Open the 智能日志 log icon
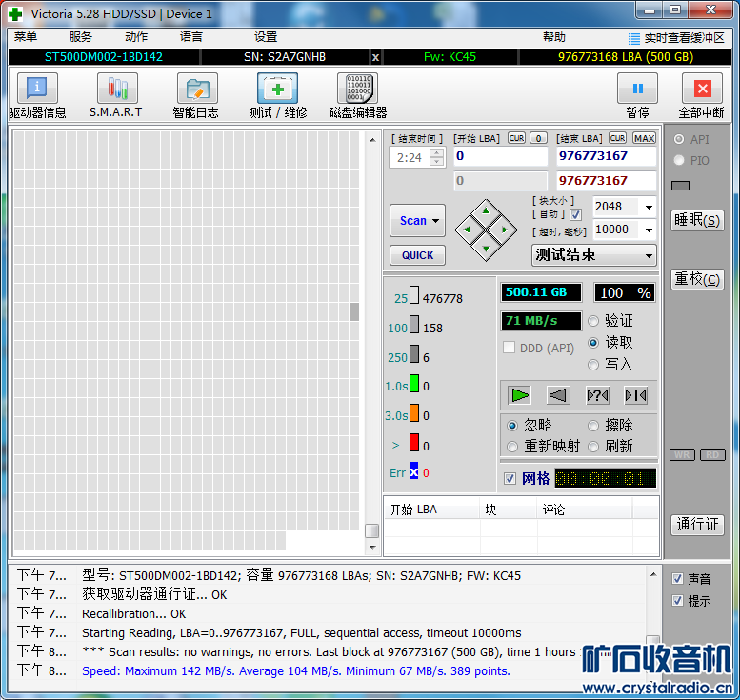 (196, 90)
